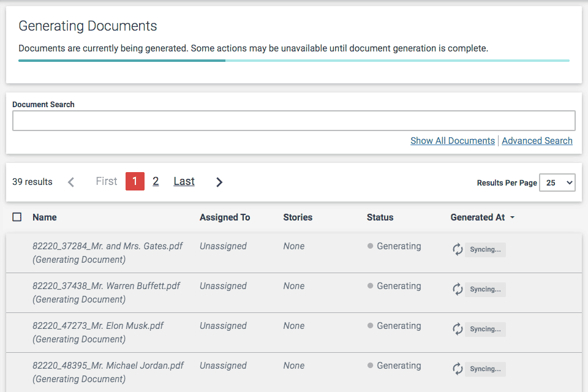Select 82220_47273_Mr. Elon Musk.pdf
588x392 pixels.
98,326
